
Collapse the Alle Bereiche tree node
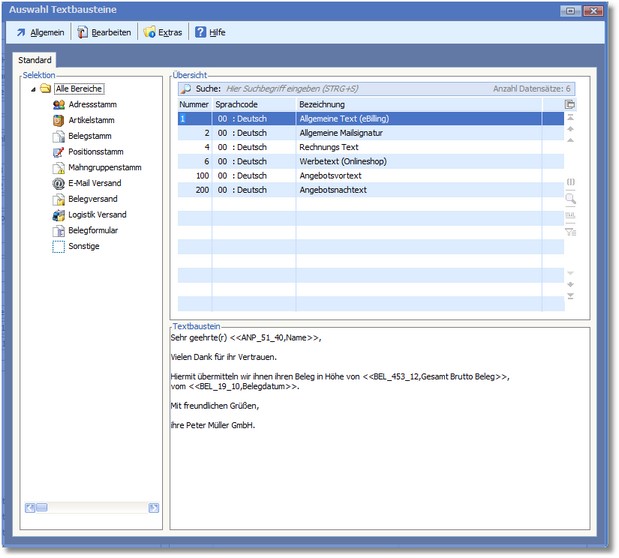coord(33,89)
